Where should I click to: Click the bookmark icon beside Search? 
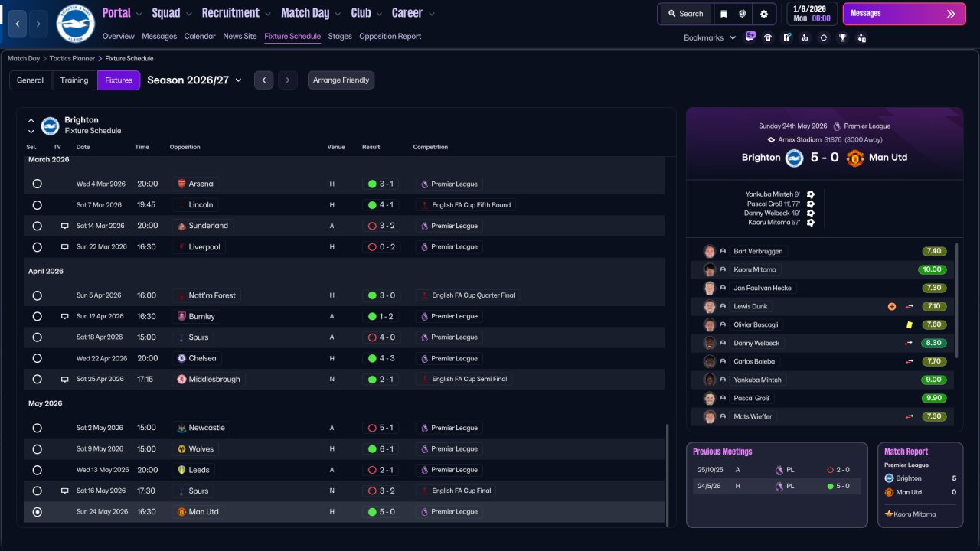(724, 14)
